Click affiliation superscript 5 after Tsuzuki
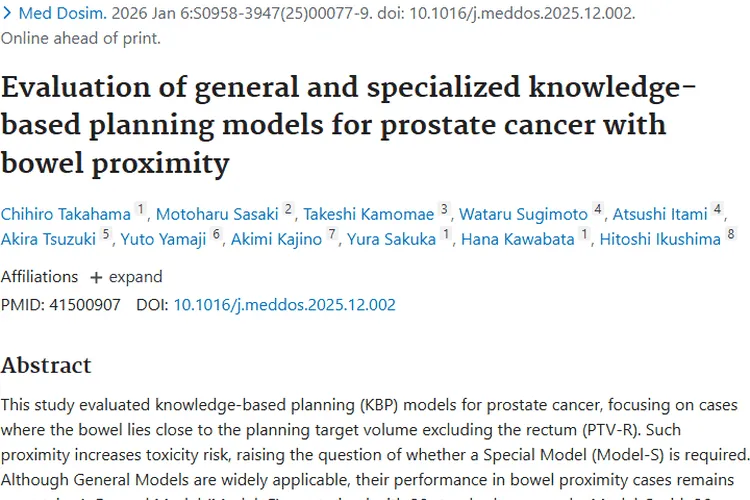 click(x=107, y=235)
